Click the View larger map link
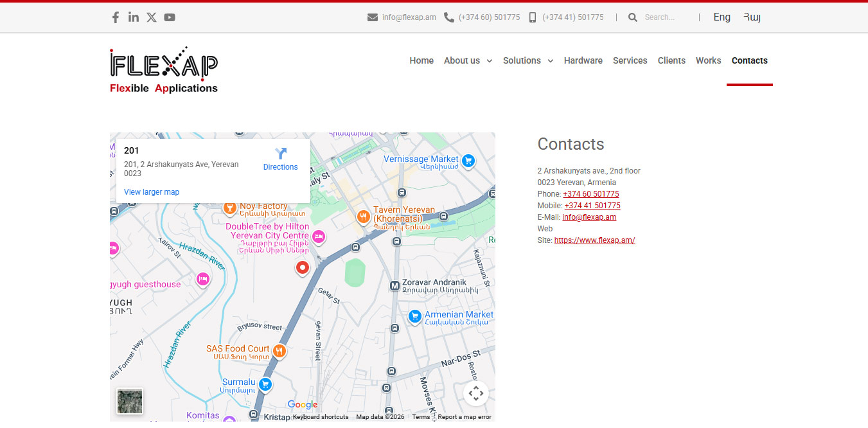Viewport: 868px width, 428px height. tap(152, 192)
